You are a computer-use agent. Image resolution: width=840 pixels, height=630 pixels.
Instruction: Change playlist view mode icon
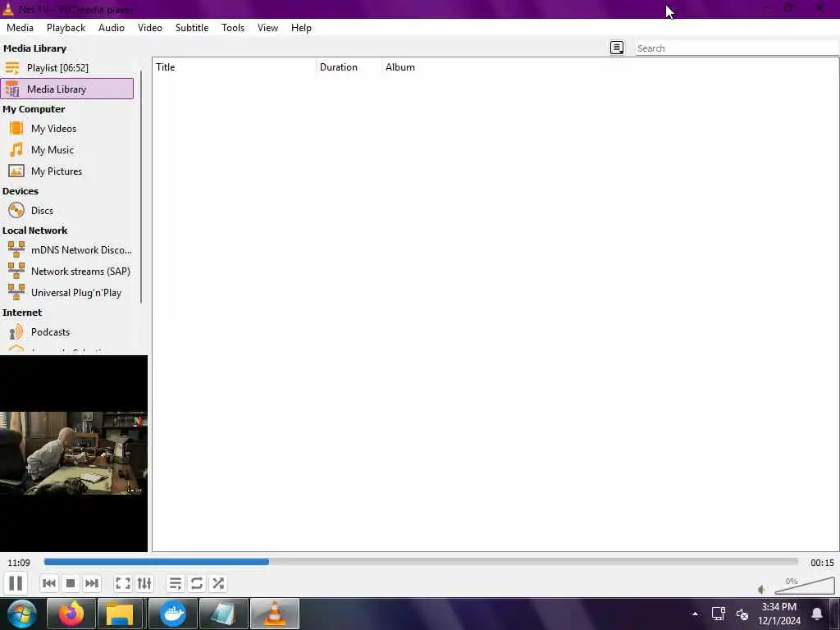click(617, 48)
